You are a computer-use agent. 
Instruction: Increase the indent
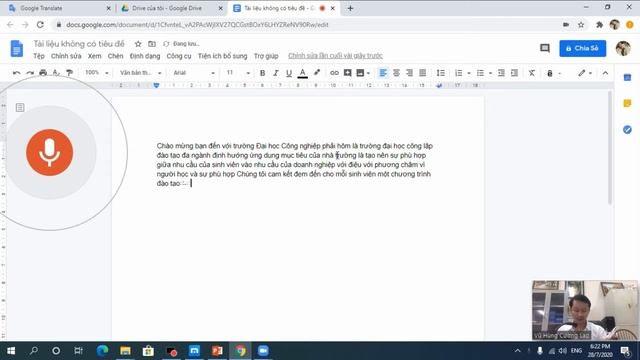point(514,73)
